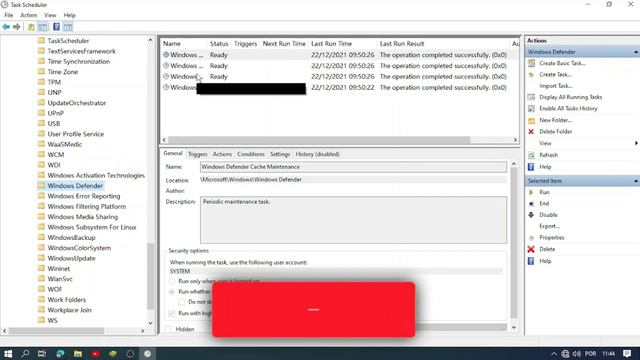Open the File menu
The width and height of the screenshot is (640, 360).
9,15
